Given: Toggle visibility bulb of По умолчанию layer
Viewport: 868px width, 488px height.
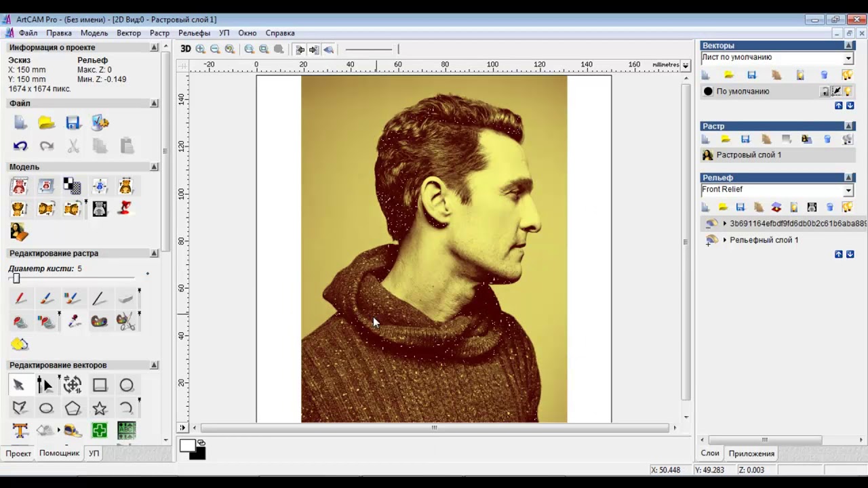Looking at the screenshot, I should pyautogui.click(x=848, y=91).
